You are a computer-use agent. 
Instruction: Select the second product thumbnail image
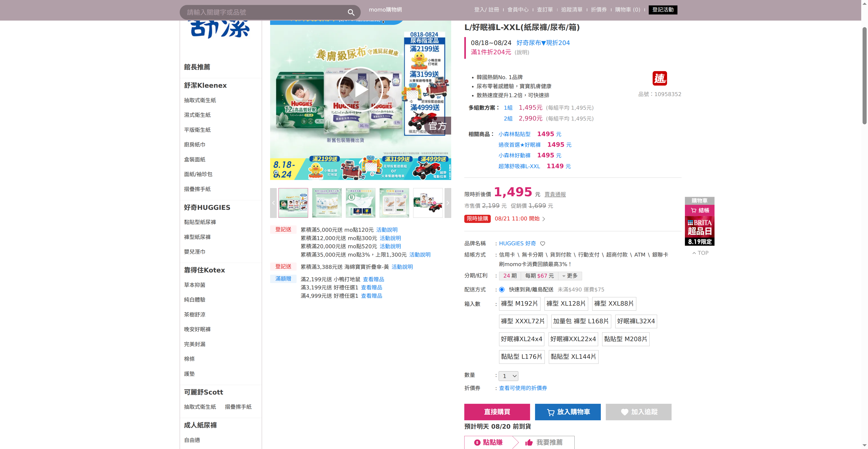pos(327,203)
